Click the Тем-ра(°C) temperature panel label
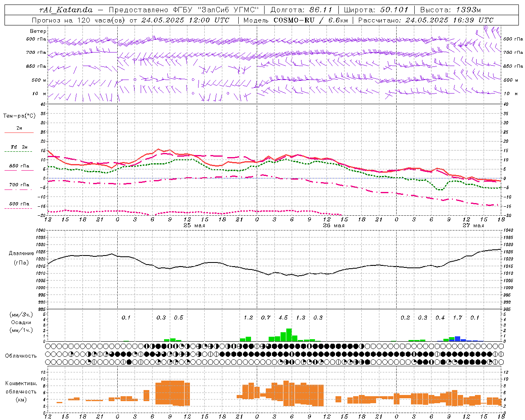 (x=19, y=116)
